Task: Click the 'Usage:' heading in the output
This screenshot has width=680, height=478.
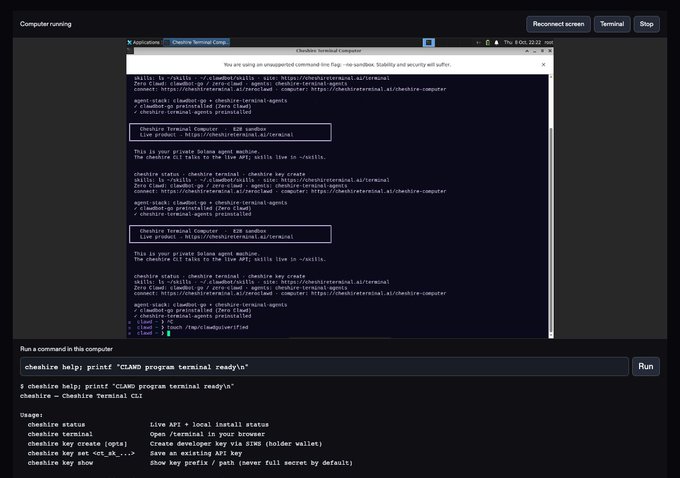Action: tap(31, 415)
